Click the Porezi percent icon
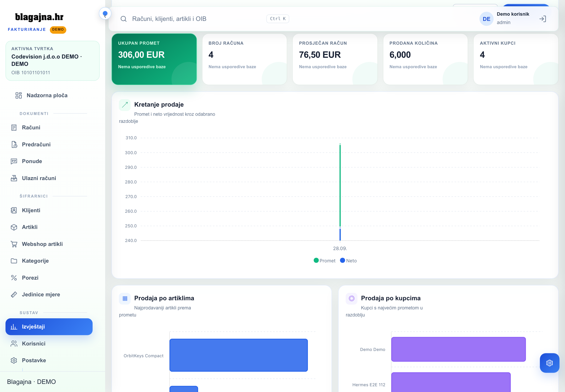This screenshot has height=392, width=565. tap(14, 278)
